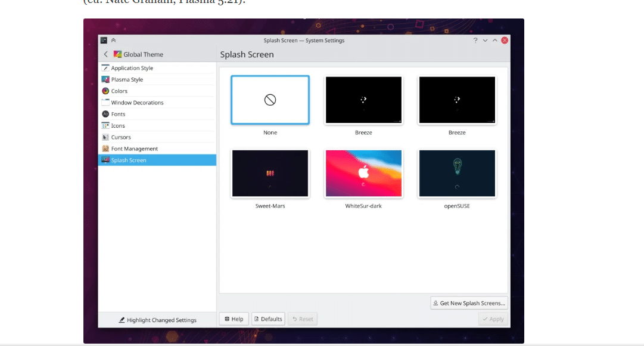Choose the WhiteSur-dark splash screen thumbnail
This screenshot has height=346, width=644.
point(363,173)
